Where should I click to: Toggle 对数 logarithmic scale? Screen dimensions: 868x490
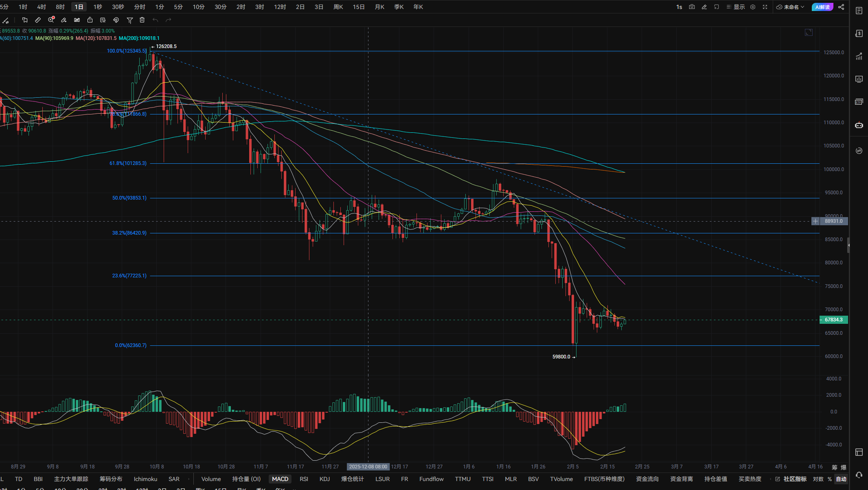(818, 479)
